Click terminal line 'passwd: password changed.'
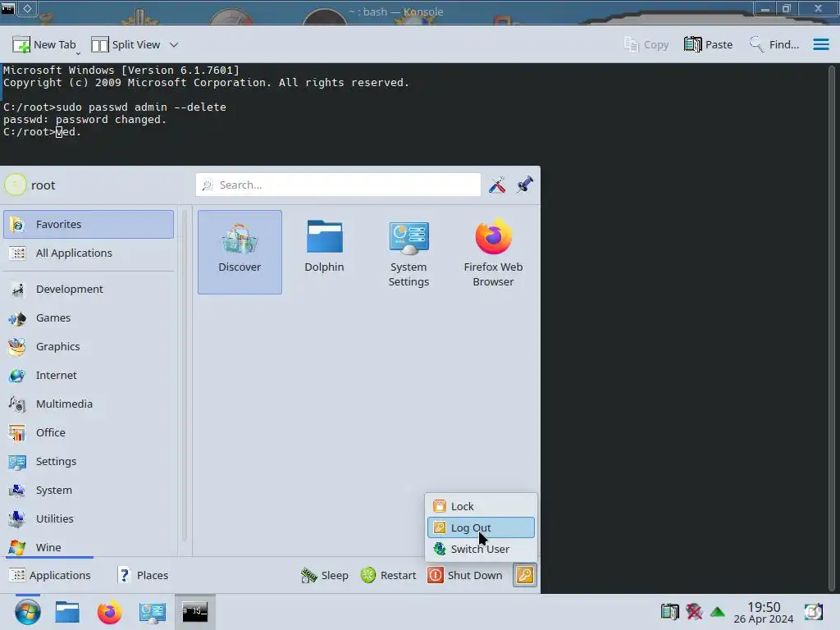The width and height of the screenshot is (840, 630). point(85,120)
